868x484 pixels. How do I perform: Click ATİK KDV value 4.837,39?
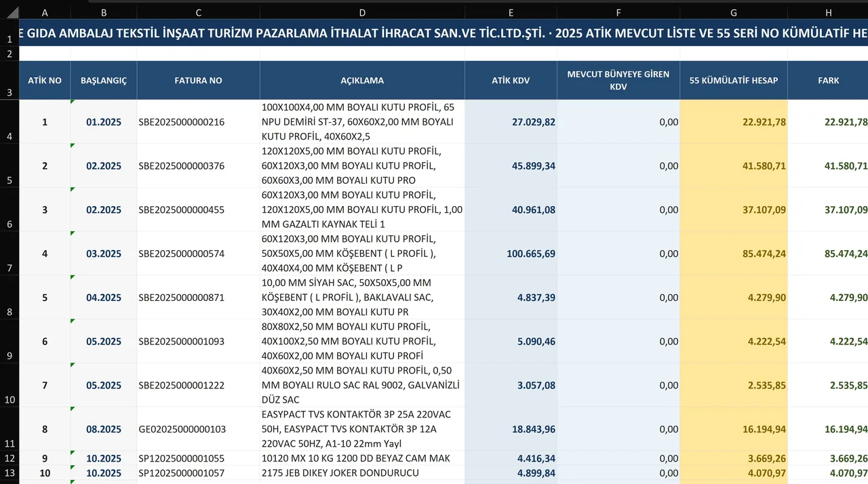coord(511,298)
